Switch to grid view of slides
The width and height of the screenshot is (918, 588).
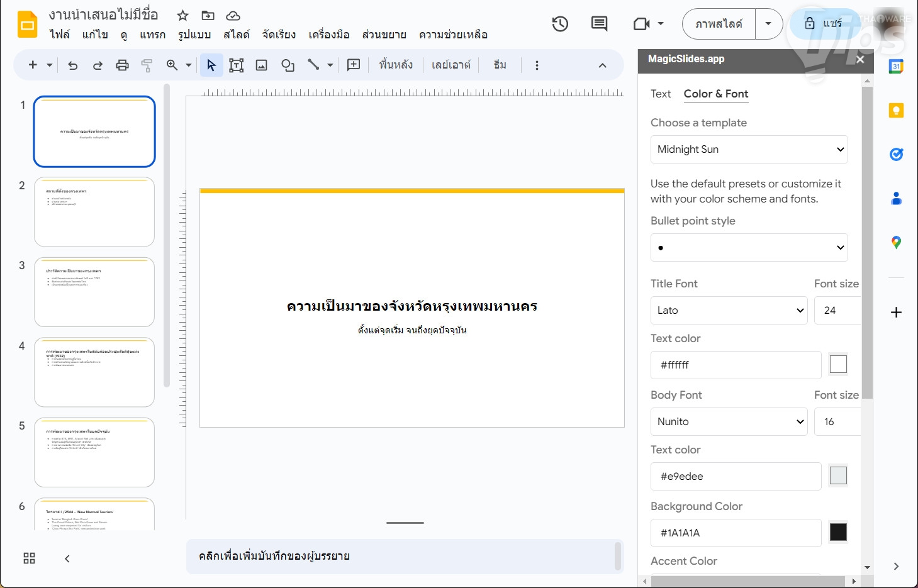click(29, 558)
